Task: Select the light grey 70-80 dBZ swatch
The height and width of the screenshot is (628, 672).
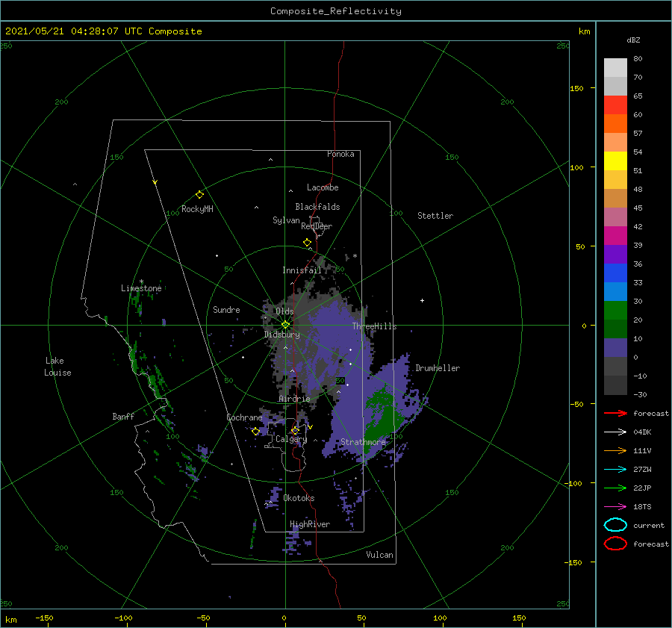Action: [x=615, y=68]
